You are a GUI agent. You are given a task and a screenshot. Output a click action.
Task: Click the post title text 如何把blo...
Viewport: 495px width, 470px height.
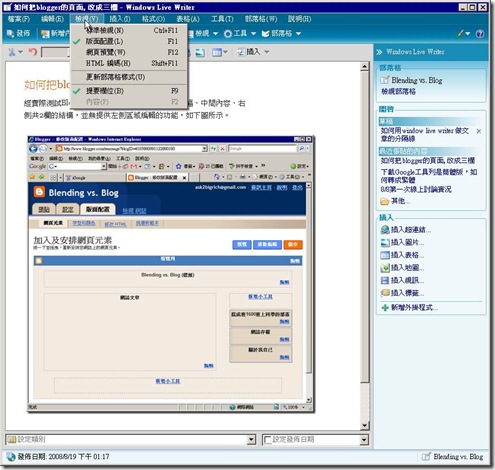pos(47,85)
